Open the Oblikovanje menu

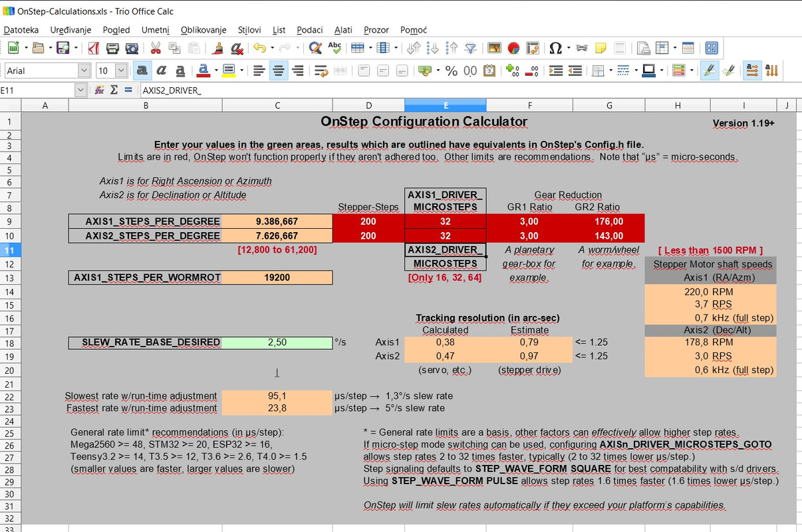203,30
